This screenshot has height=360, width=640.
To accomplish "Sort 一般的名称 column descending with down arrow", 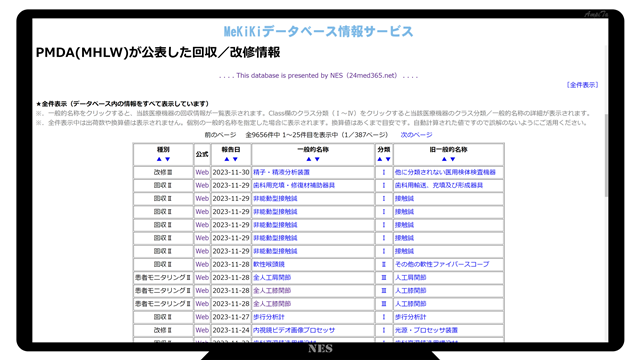I will (x=317, y=159).
